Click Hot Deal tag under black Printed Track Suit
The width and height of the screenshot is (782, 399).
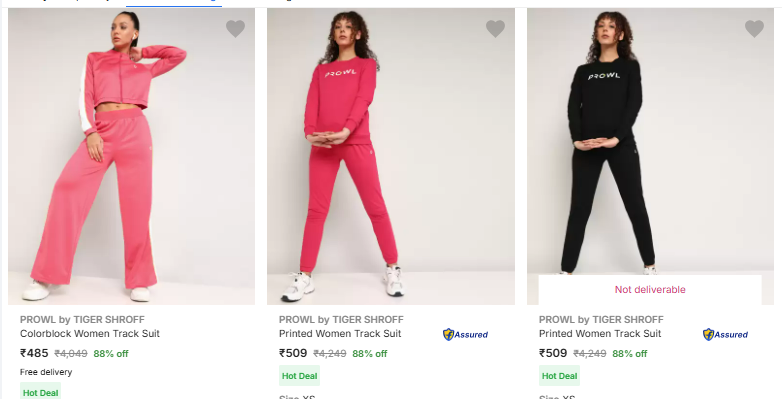pos(559,376)
